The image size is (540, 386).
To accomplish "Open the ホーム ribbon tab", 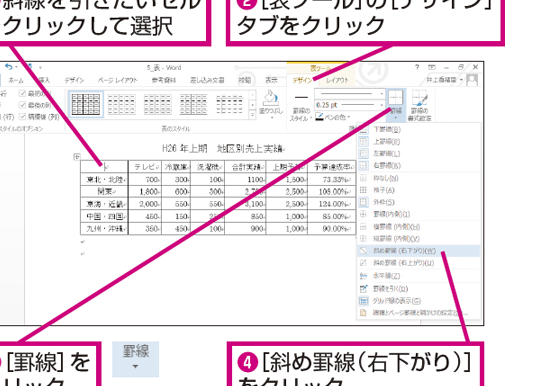I will point(16,80).
